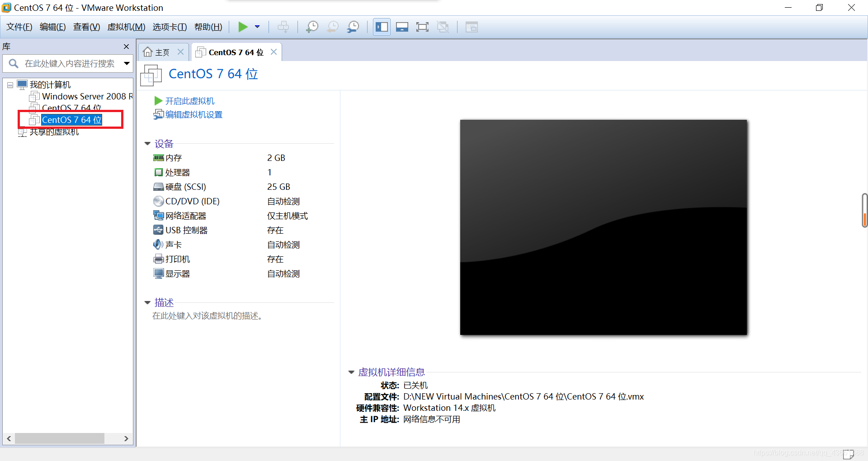Viewport: 868px width, 461px height.
Task: Select the highlighted CentOS 7 64 位 entry
Action: (x=71, y=120)
